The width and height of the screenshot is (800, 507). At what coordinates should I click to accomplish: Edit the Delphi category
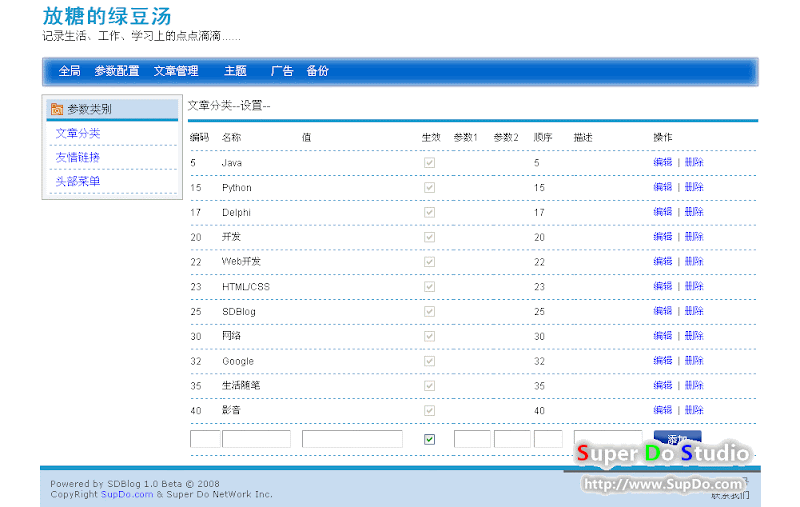[x=663, y=212]
